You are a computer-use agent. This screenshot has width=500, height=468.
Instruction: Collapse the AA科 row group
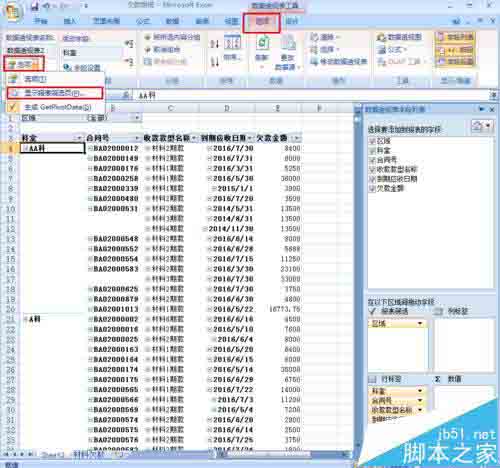coord(26,148)
